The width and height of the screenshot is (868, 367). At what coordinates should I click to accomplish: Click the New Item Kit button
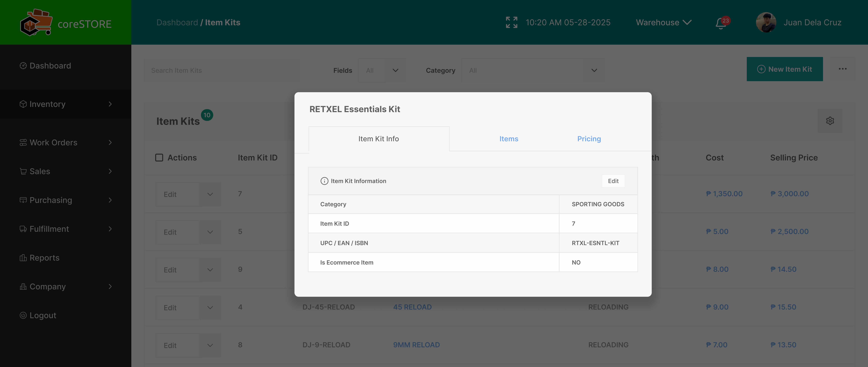(x=784, y=69)
